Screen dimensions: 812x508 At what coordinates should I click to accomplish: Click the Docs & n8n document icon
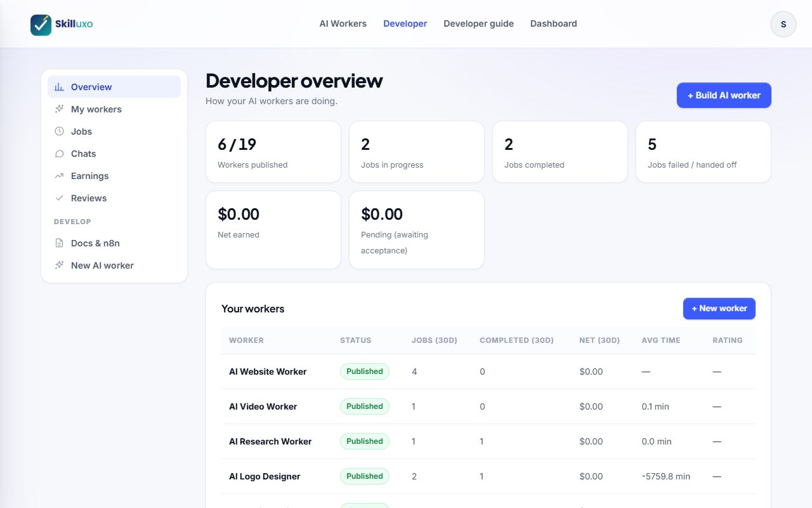point(59,243)
